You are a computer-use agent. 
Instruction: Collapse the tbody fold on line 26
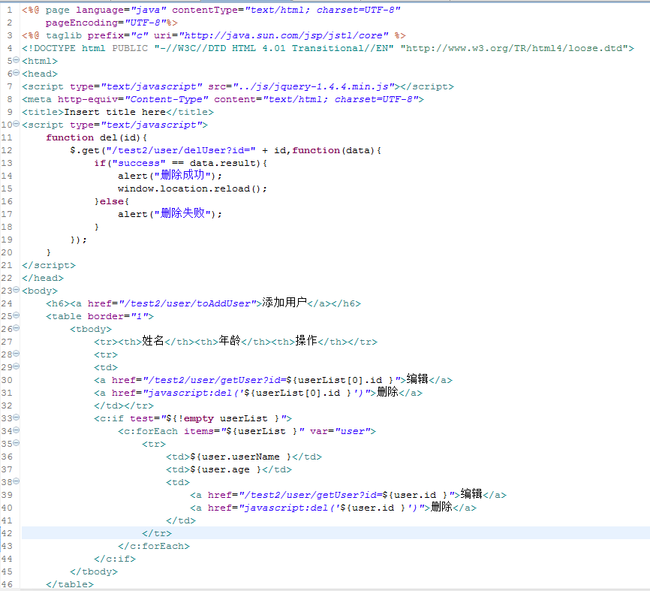16,328
